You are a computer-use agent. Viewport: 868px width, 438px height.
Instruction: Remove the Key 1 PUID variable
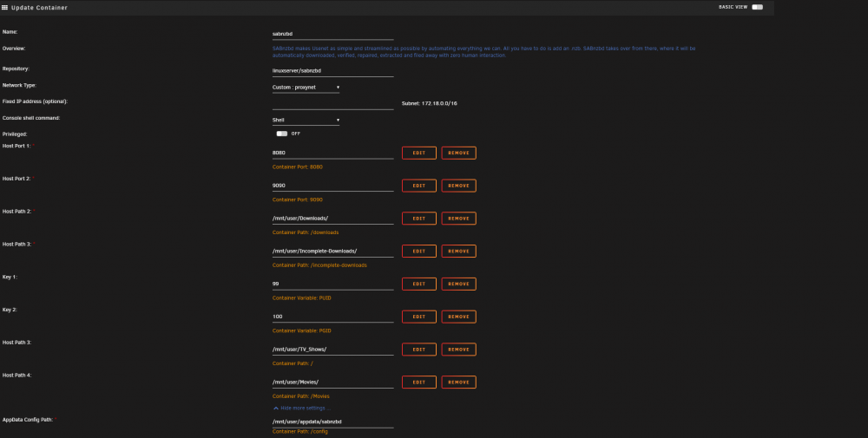point(459,284)
